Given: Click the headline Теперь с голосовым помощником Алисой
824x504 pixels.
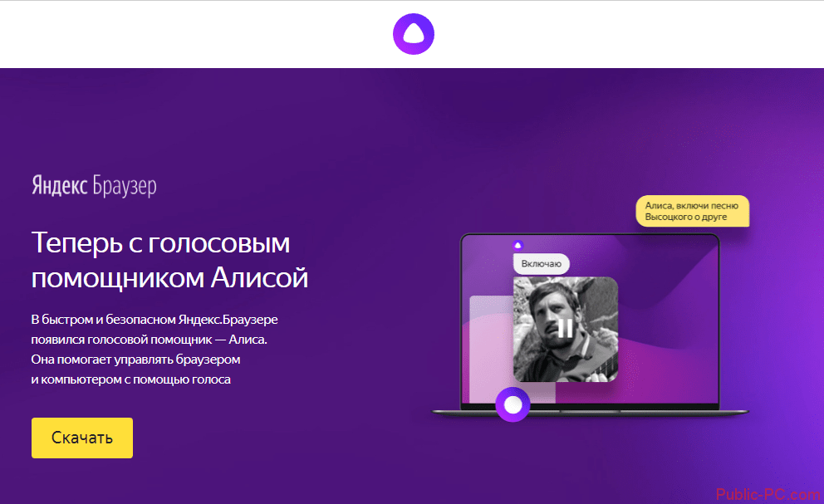Looking at the screenshot, I should [169, 260].
